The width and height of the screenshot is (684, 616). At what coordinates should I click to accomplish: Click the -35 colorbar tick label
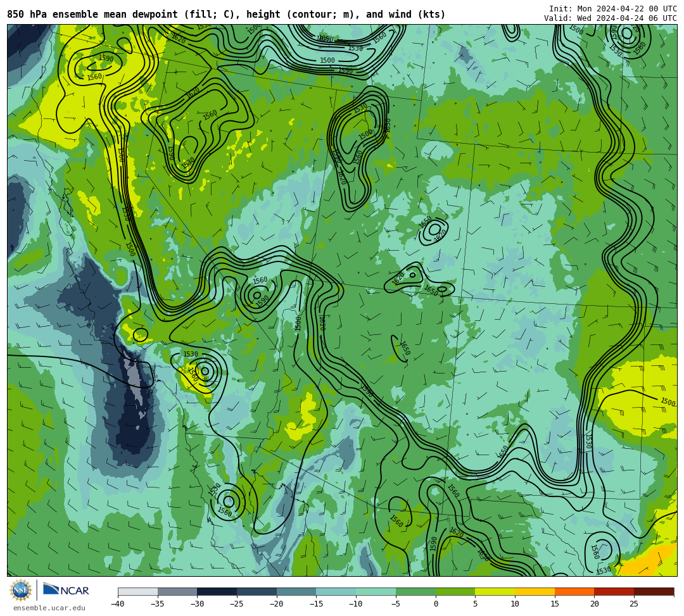tap(158, 604)
